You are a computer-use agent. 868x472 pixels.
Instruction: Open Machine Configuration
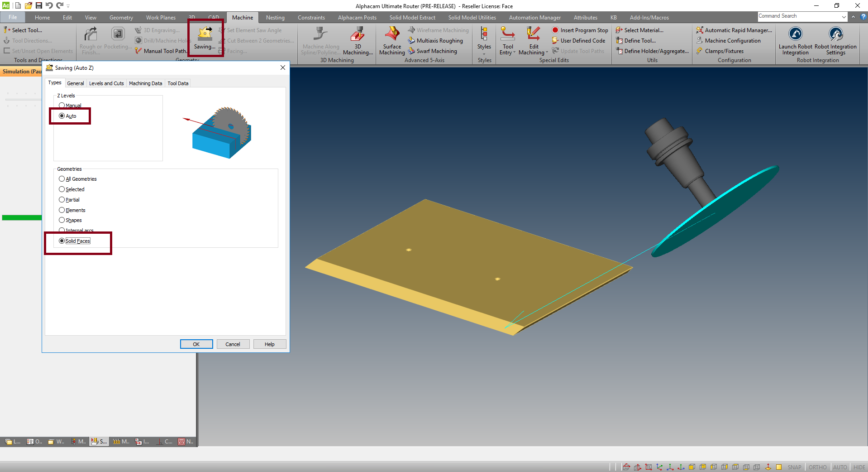pyautogui.click(x=728, y=40)
